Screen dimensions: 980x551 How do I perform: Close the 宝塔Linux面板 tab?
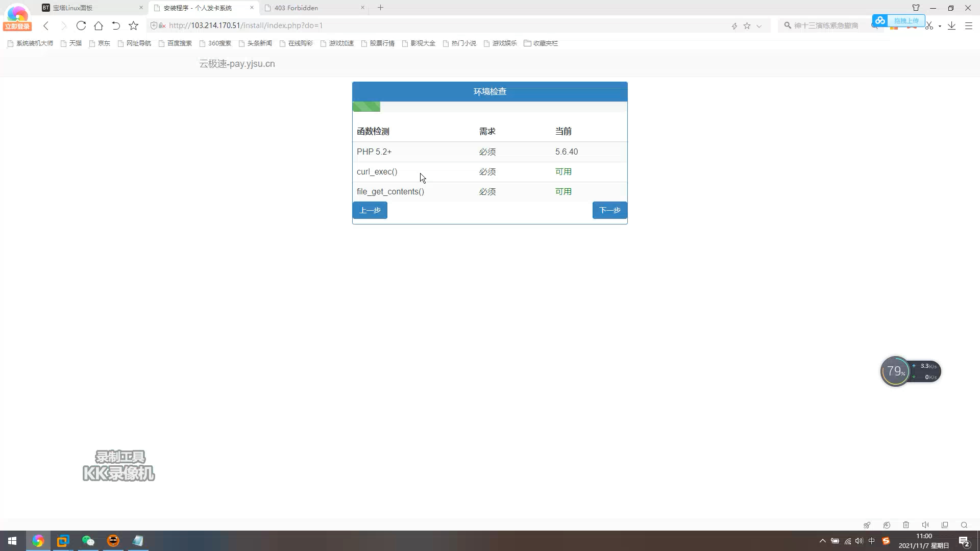click(x=141, y=8)
